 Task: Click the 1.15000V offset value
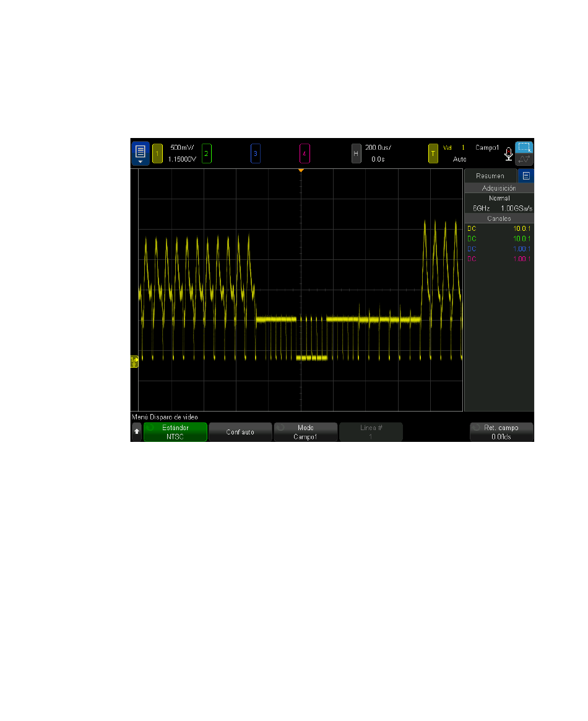click(x=182, y=159)
